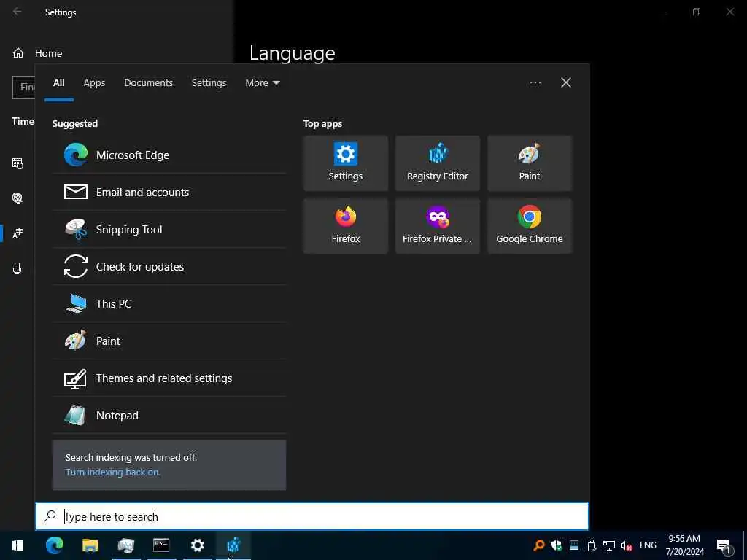Open Speech microphone sidebar icon in Settings
Screen dimensions: 747x560
[18, 268]
